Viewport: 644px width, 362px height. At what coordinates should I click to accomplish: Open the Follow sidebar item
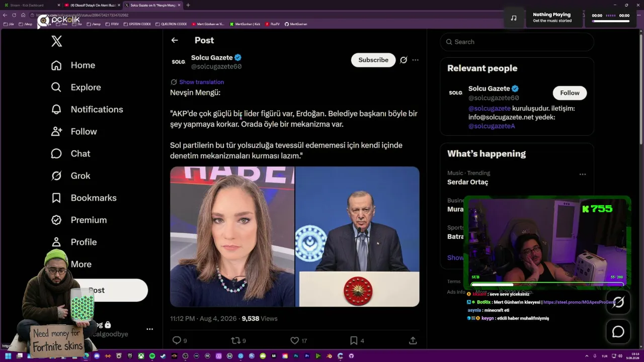(x=74, y=132)
